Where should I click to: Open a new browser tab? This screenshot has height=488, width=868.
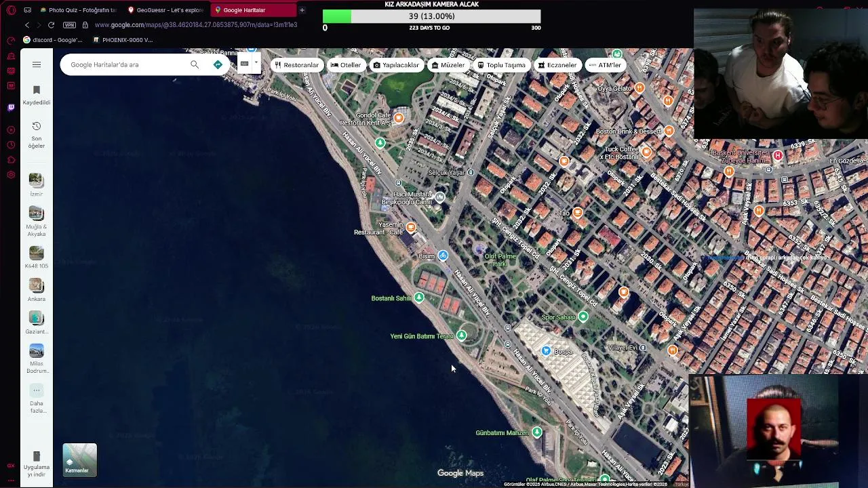tap(302, 10)
